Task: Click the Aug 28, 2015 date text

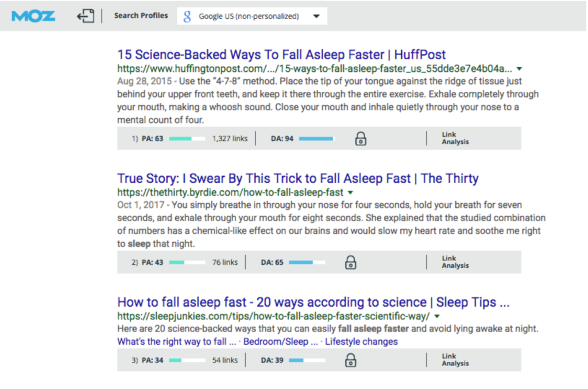Action: 144,82
